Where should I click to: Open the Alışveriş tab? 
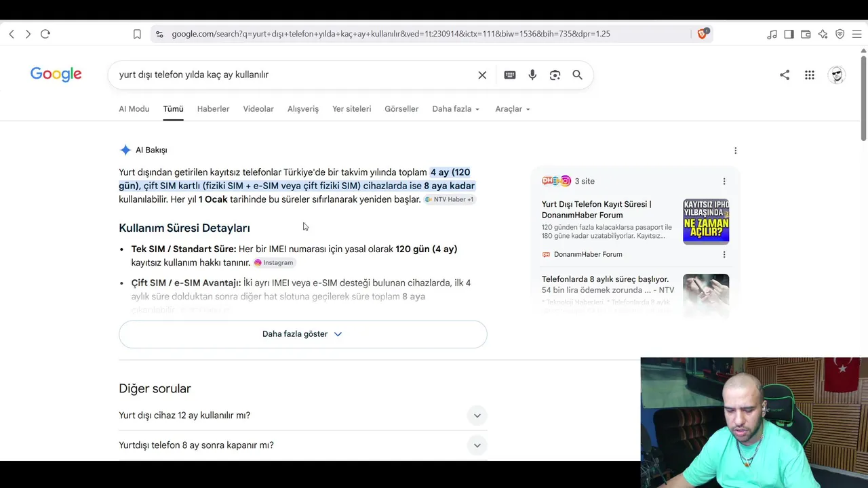303,109
